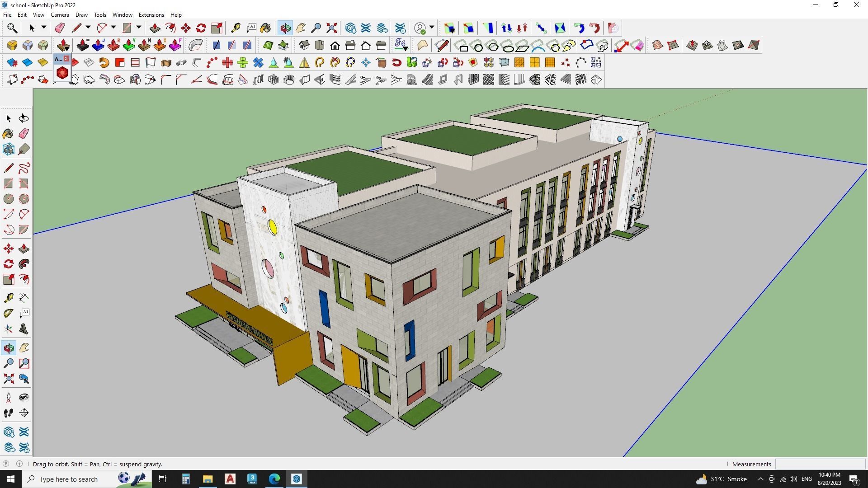Select the Tag tool in left toolbar

(24, 149)
